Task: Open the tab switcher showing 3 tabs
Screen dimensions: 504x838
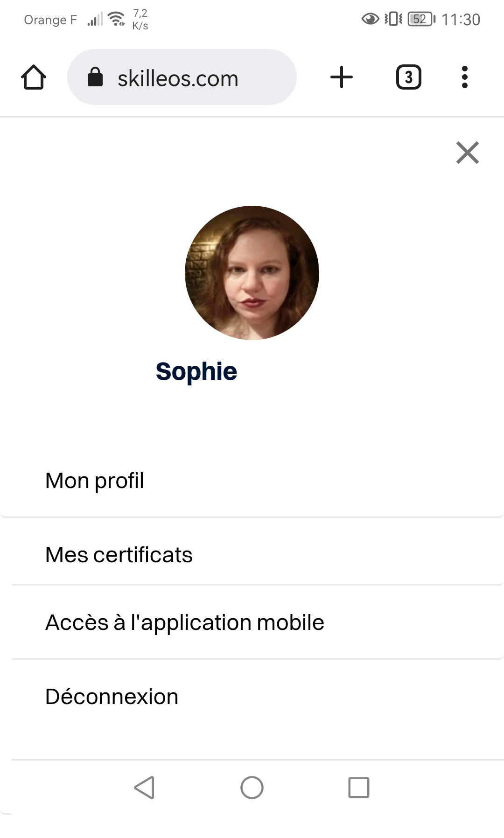Action: click(409, 77)
